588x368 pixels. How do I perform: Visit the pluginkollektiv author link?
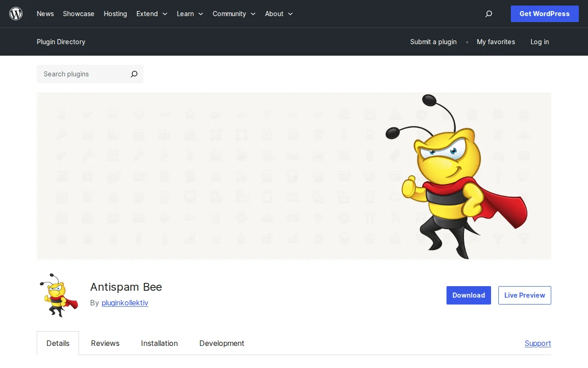coord(124,303)
